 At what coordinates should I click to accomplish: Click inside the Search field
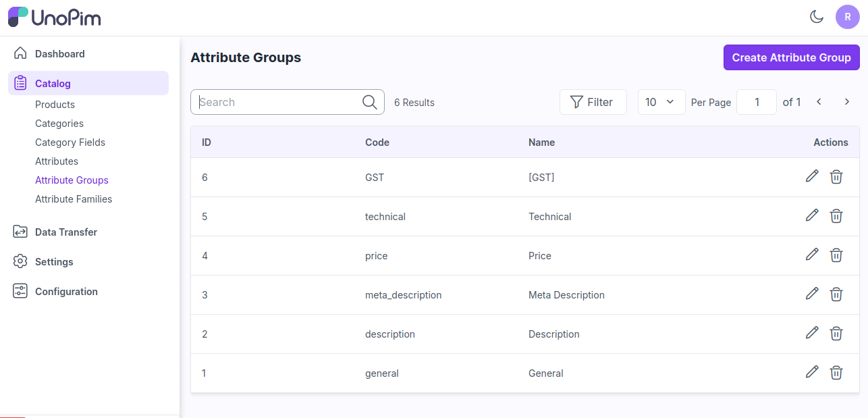pyautogui.click(x=270, y=102)
